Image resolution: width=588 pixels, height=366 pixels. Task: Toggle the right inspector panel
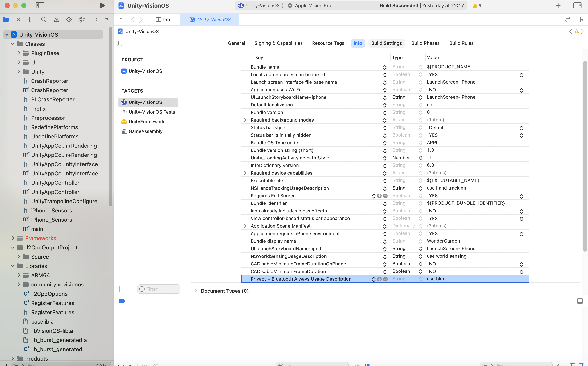point(577,5)
